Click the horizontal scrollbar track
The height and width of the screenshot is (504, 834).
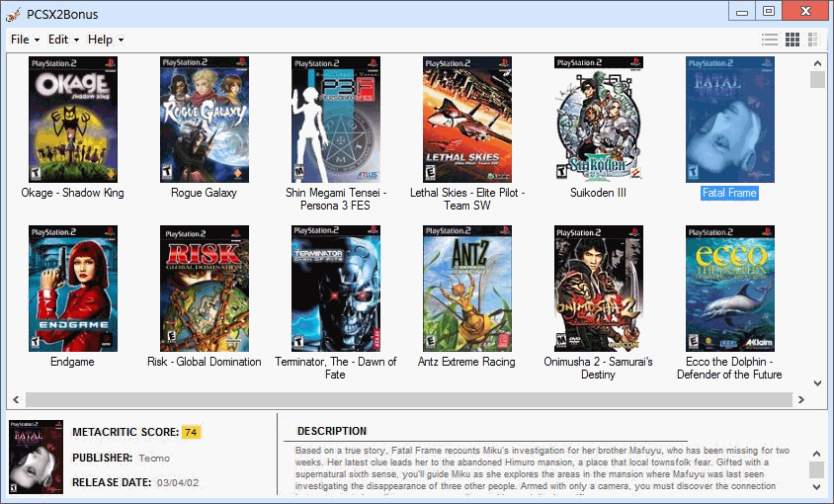[x=408, y=399]
